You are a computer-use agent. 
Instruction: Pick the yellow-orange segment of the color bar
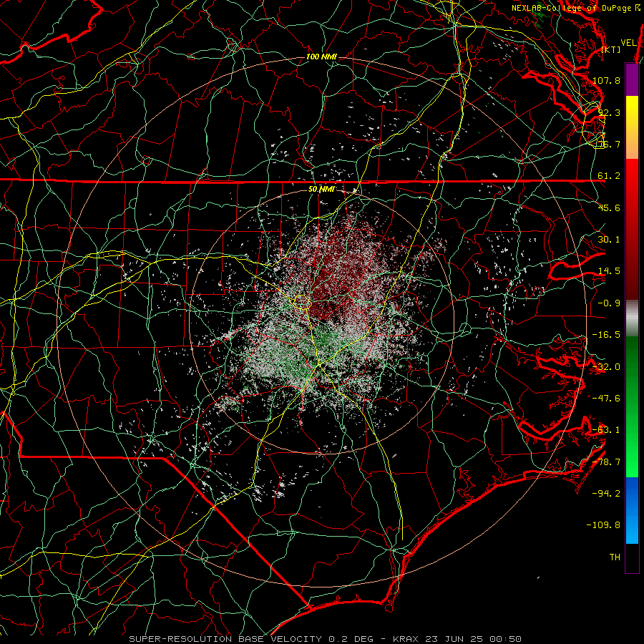click(x=632, y=127)
